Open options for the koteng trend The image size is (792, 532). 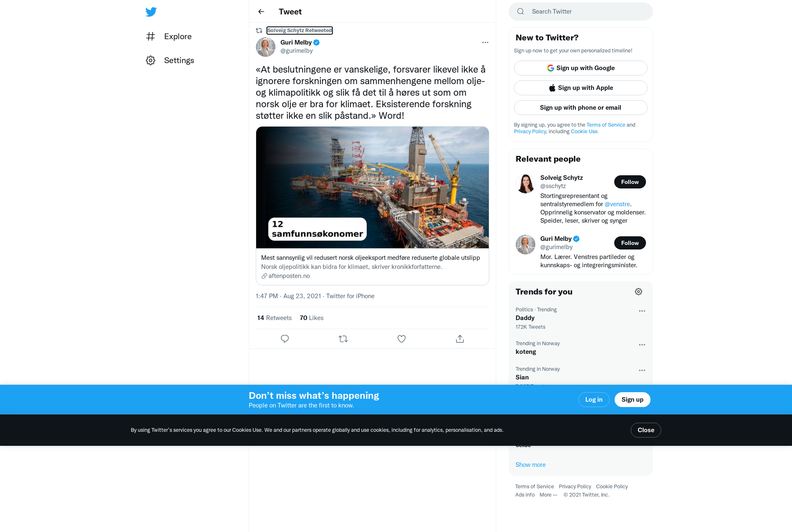[x=642, y=345]
